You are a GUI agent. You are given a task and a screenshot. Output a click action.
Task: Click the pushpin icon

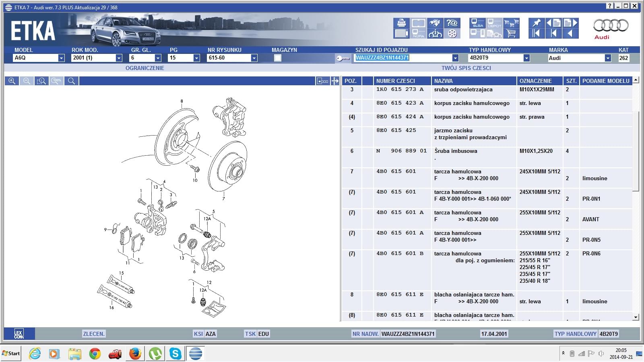537,23
